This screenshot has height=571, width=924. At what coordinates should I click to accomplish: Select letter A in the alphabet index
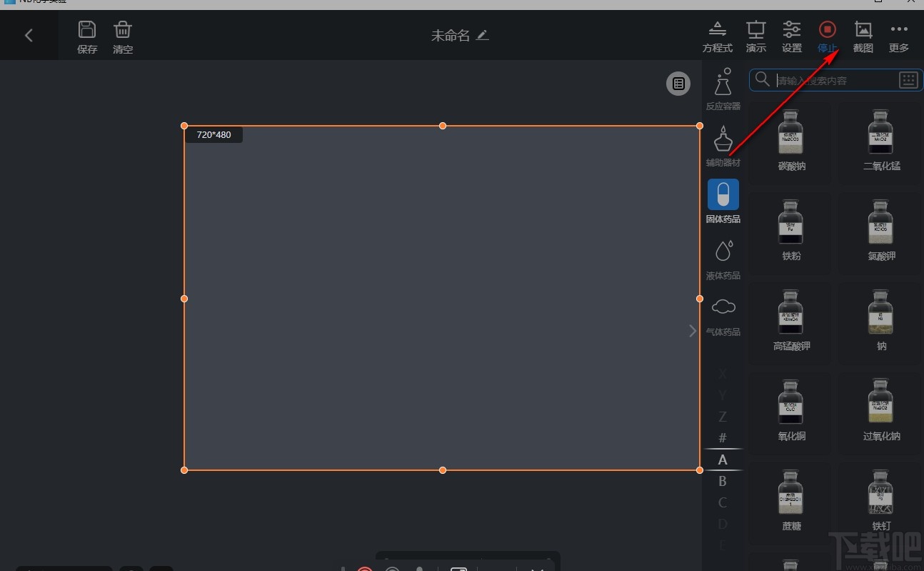pyautogui.click(x=723, y=460)
